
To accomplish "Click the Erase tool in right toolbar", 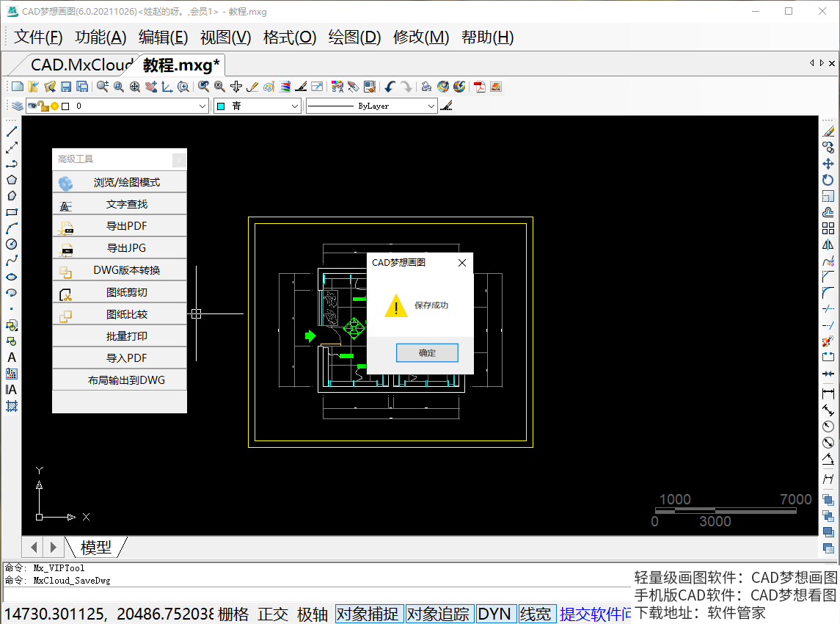I will click(828, 131).
